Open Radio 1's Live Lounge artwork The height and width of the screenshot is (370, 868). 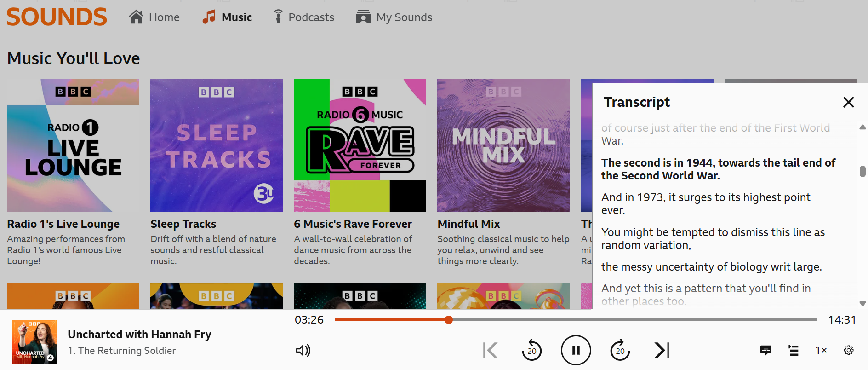pyautogui.click(x=73, y=145)
